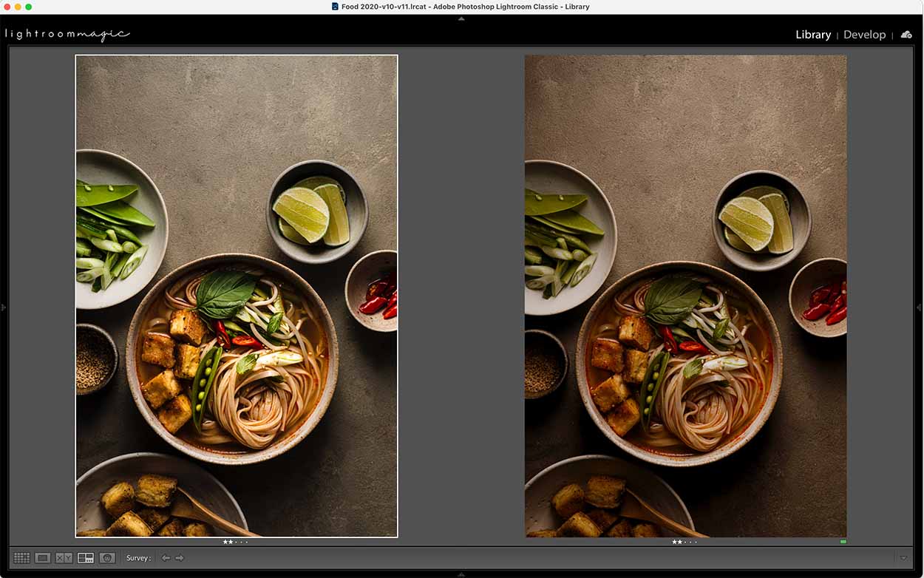Switch to Loupe view

pyautogui.click(x=43, y=558)
